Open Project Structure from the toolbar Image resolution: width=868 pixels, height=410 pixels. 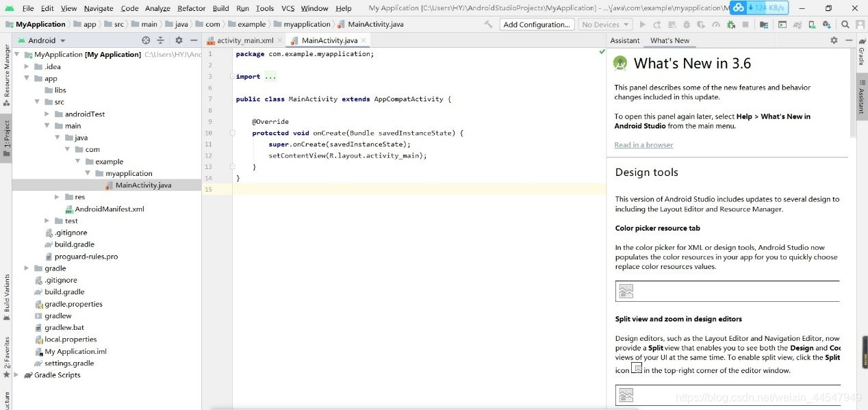click(x=764, y=25)
